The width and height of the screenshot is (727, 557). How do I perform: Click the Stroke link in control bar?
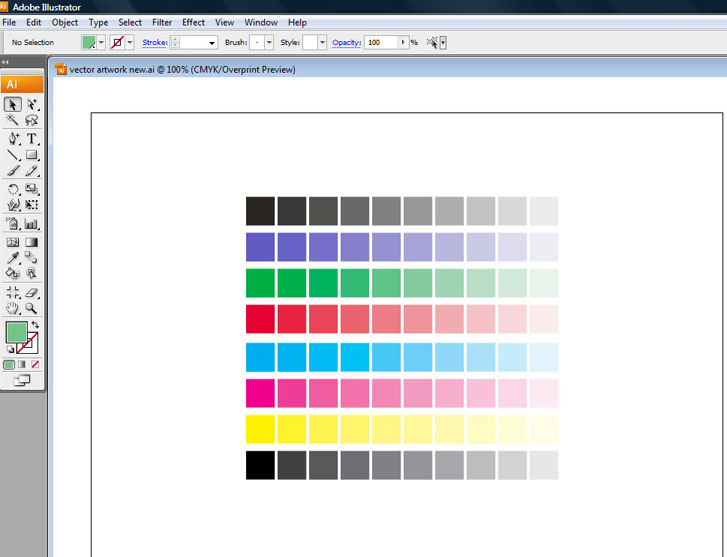coord(155,42)
